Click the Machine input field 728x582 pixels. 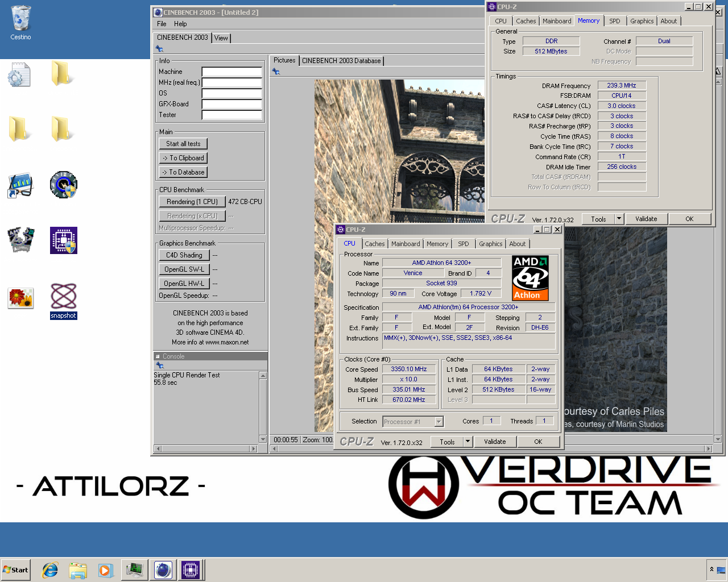point(231,72)
